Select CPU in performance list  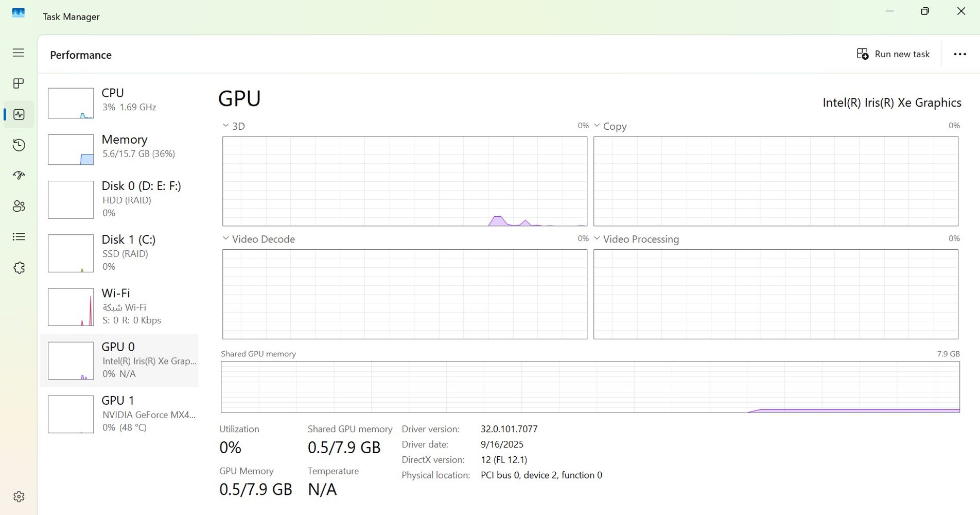(x=119, y=103)
